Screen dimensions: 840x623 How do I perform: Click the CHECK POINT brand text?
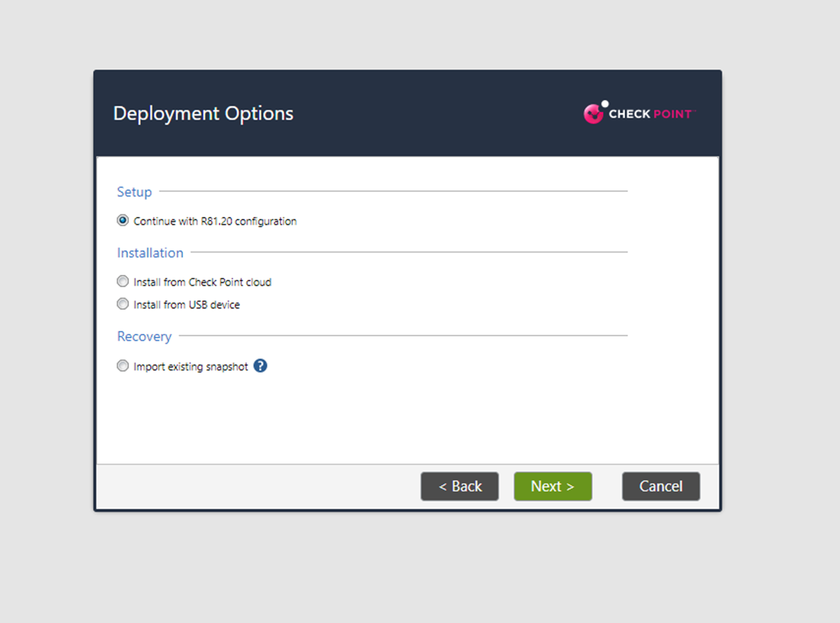point(650,114)
